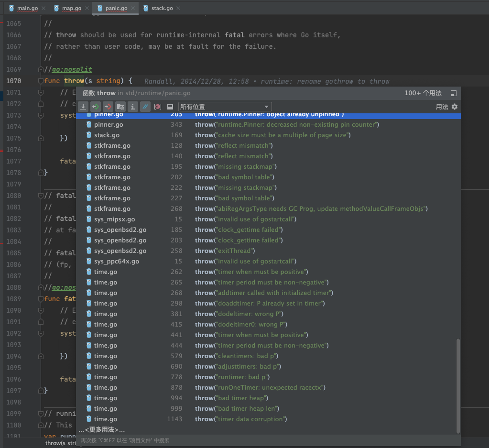
Task: Click the usages popup vertical scrollbar
Action: click(x=458, y=386)
